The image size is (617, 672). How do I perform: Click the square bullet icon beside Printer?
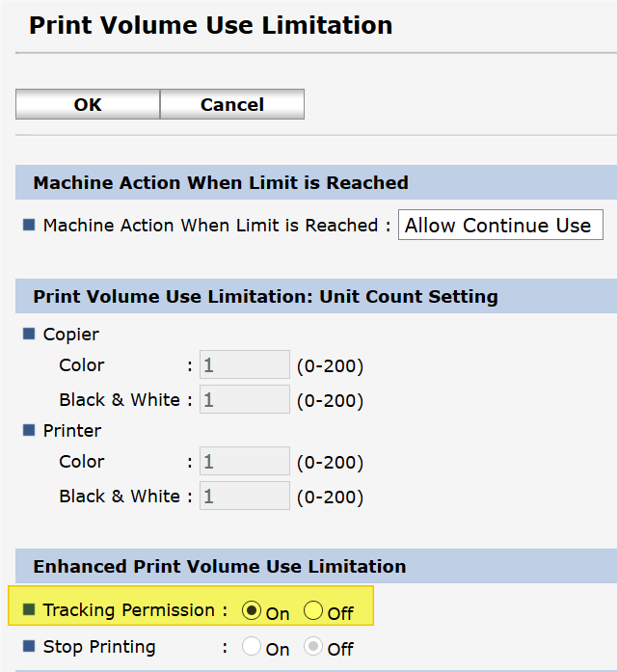point(28,431)
